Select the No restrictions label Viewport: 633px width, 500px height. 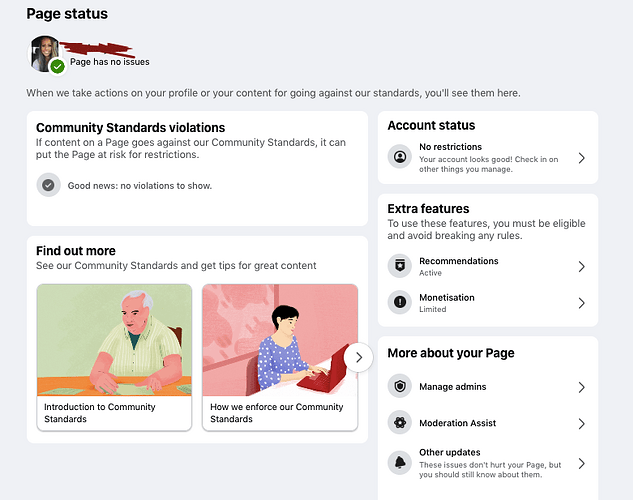click(x=450, y=147)
